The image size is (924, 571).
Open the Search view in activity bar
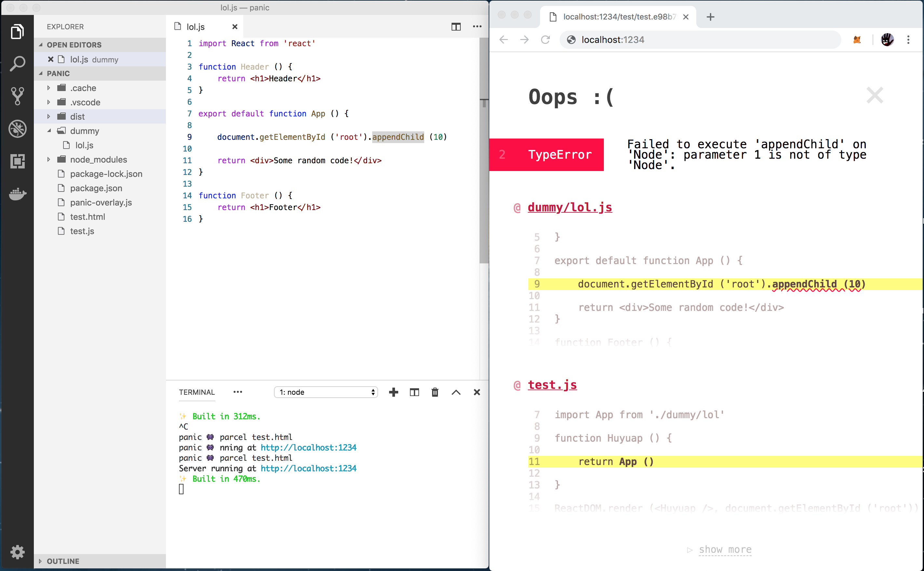17,64
